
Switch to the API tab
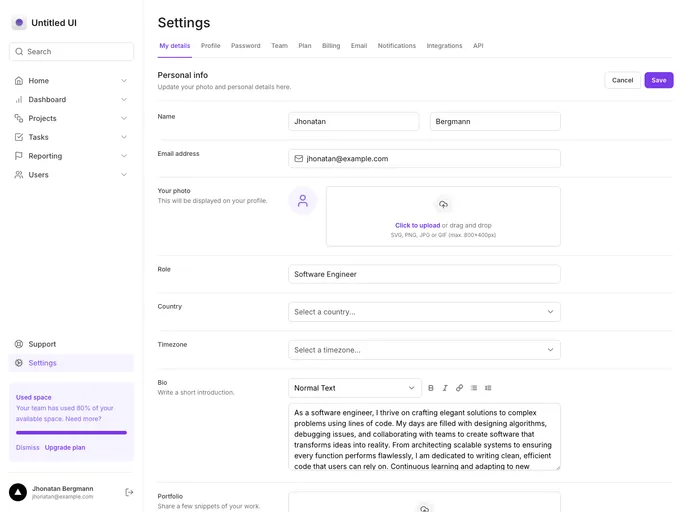(478, 46)
